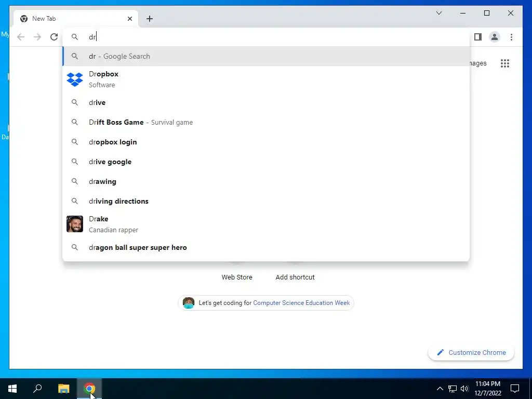This screenshot has height=399, width=532.
Task: Select the 'drawing' suggestion
Action: 266,181
